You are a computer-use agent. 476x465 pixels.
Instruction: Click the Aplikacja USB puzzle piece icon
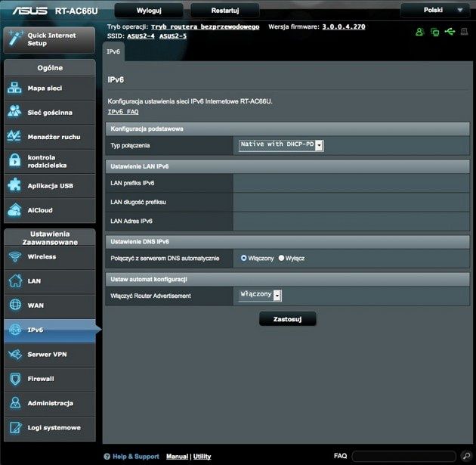(14, 185)
